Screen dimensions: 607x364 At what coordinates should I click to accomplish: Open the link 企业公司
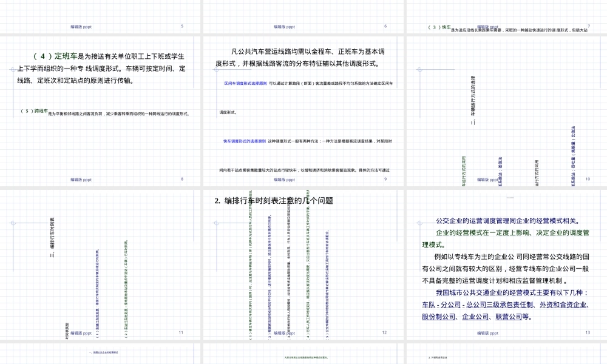475,317
